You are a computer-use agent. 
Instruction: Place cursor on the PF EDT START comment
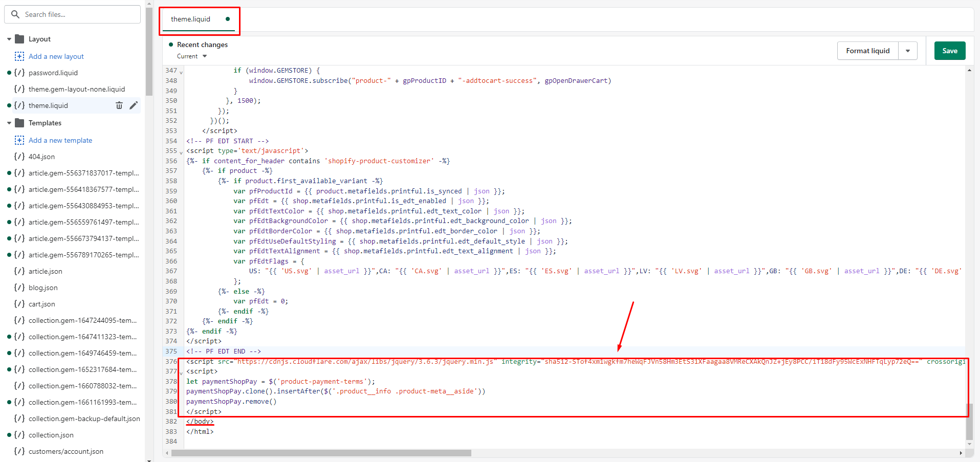tap(227, 141)
